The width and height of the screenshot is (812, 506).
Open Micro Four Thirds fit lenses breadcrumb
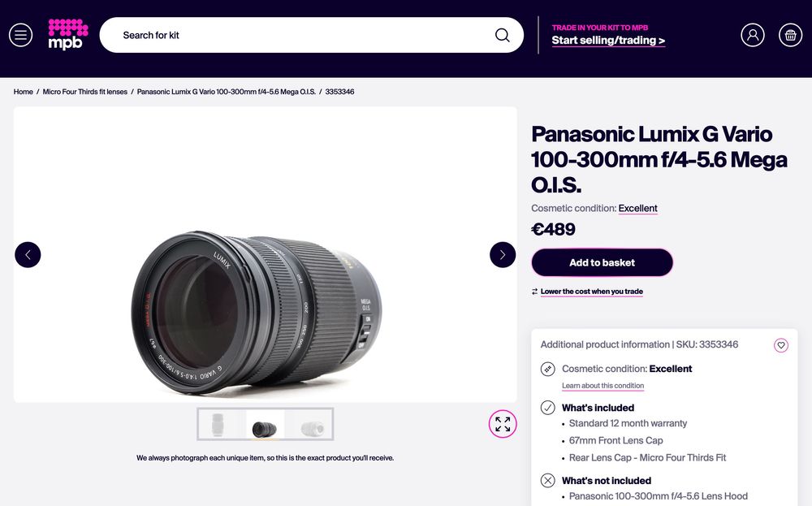85,92
